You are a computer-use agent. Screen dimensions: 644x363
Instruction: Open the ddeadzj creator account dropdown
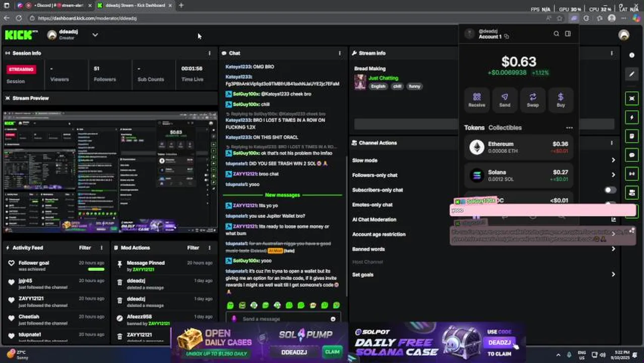tap(95, 35)
